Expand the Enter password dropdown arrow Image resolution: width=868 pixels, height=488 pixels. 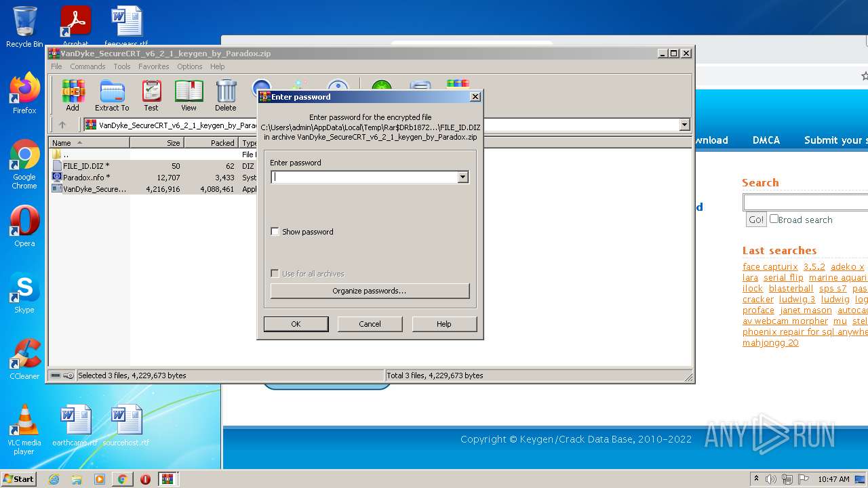click(x=462, y=177)
